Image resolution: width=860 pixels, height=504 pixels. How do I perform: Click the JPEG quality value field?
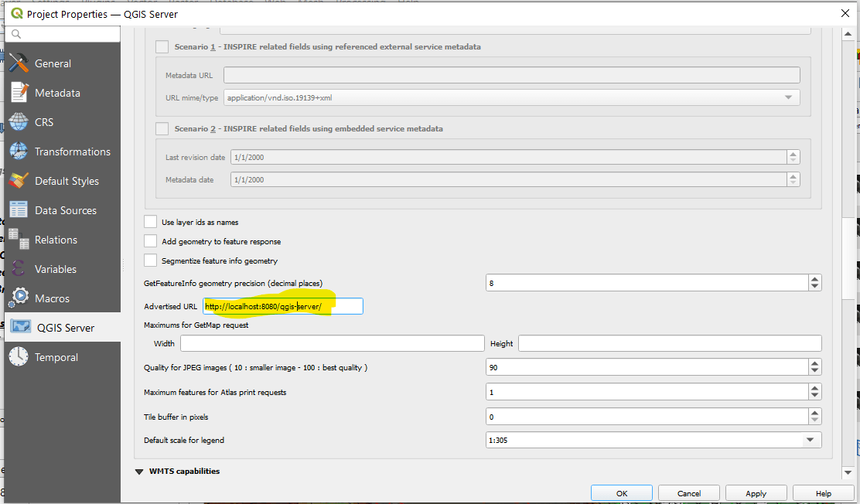(x=647, y=367)
